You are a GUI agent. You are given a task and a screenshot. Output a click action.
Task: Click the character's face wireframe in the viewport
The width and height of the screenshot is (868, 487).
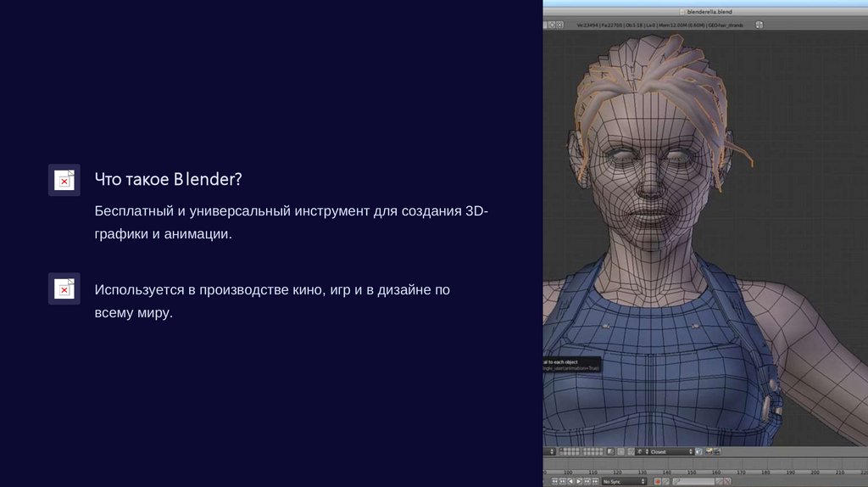pos(650,171)
